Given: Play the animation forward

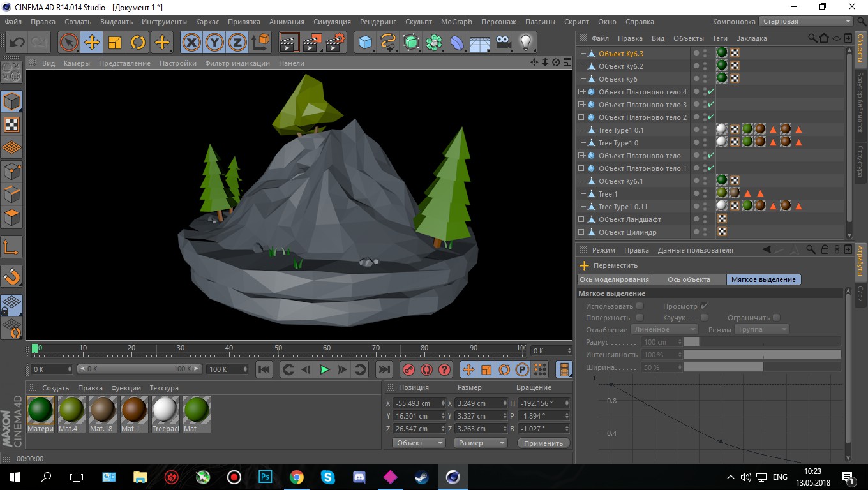Looking at the screenshot, I should pos(324,369).
